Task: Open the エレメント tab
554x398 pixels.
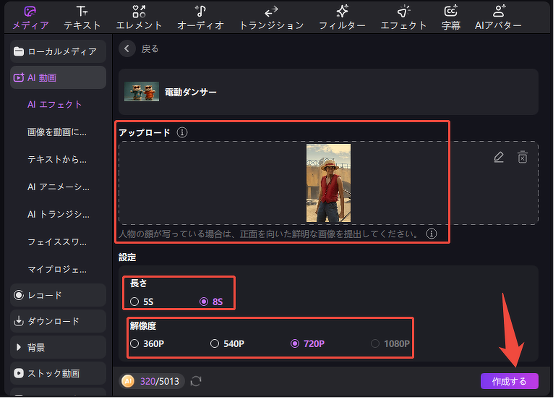Action: (139, 18)
